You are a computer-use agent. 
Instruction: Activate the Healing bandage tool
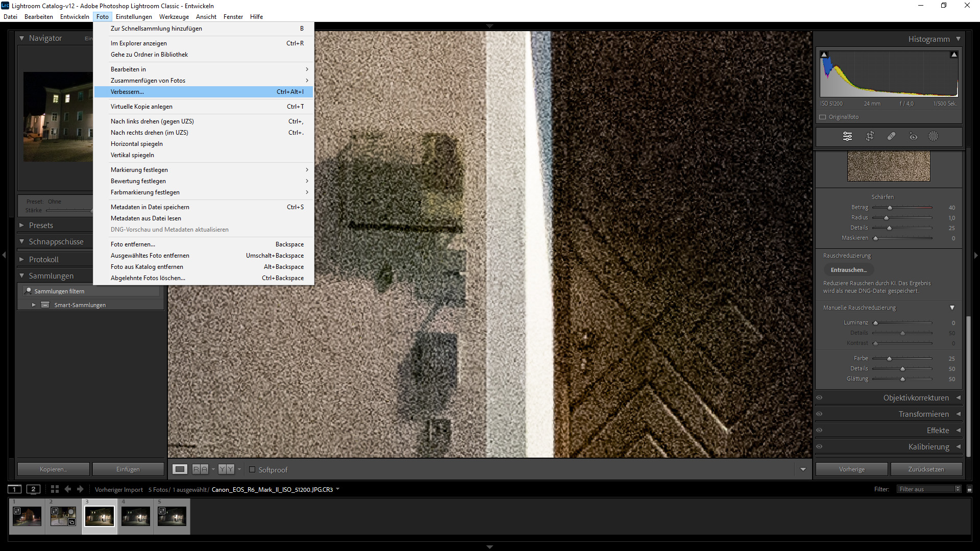[x=891, y=136]
